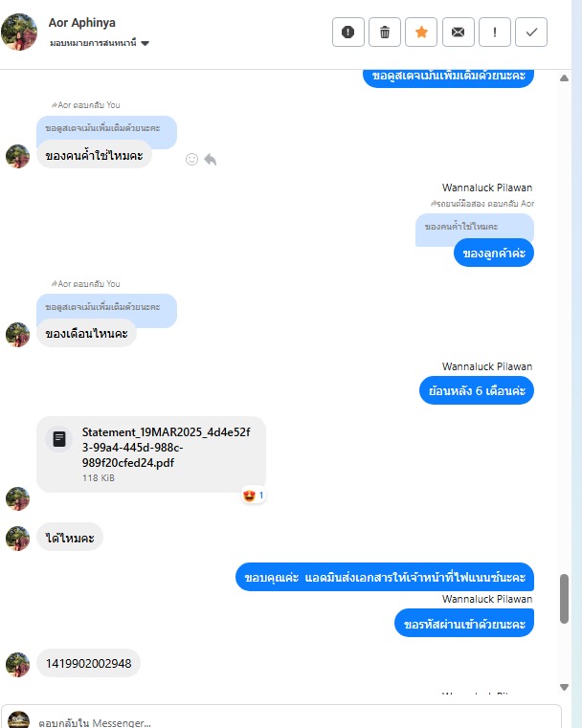Click the exclamation priority icon

click(x=495, y=32)
